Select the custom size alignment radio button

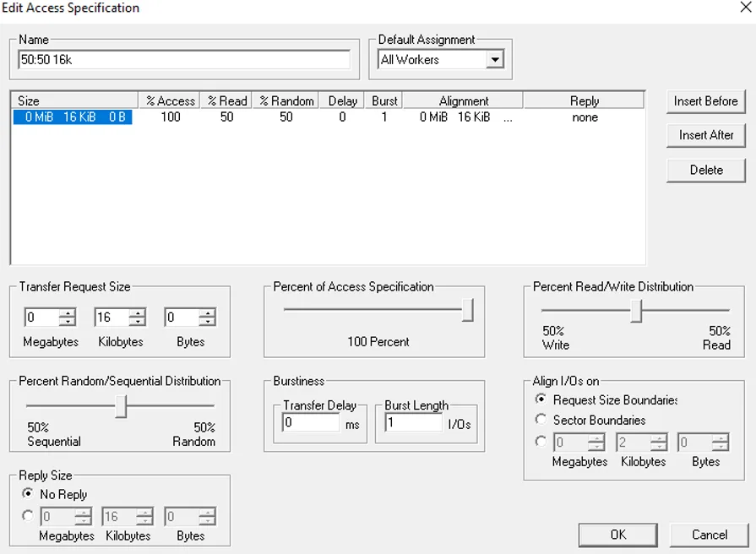pyautogui.click(x=541, y=441)
